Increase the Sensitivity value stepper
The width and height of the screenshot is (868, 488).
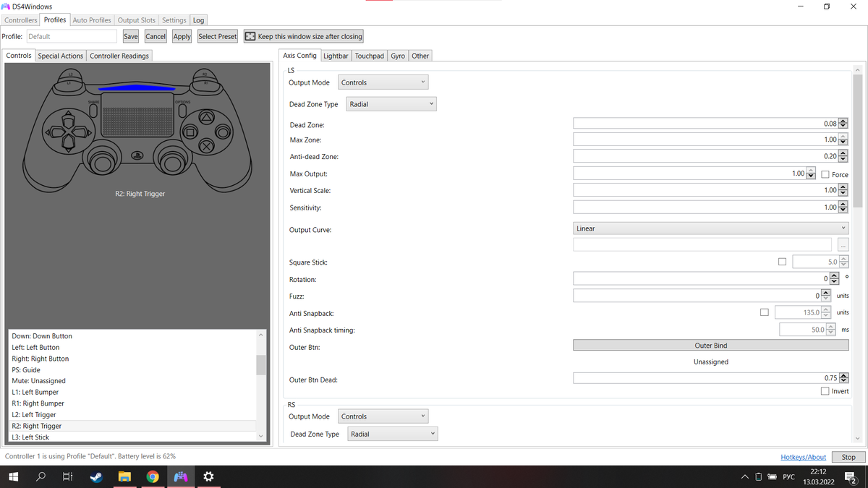pos(843,205)
